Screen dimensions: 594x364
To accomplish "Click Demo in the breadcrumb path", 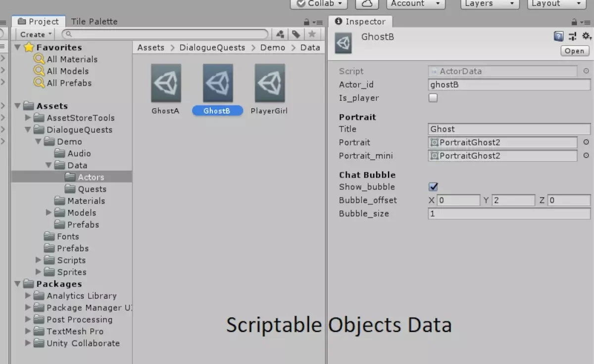I will 273,47.
